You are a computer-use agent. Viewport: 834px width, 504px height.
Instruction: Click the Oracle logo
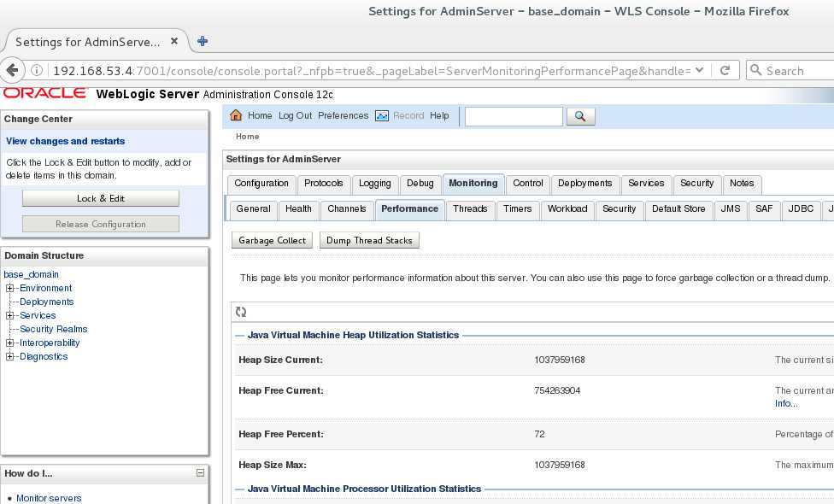tap(44, 93)
